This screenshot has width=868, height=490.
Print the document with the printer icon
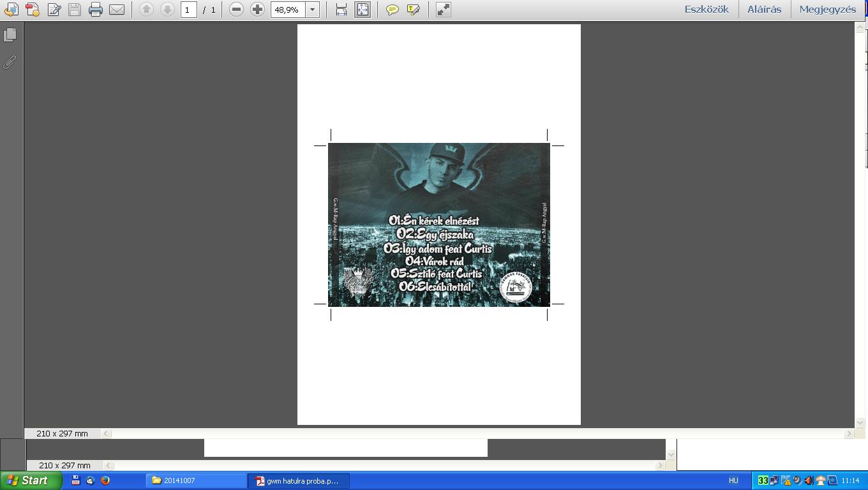(x=96, y=10)
